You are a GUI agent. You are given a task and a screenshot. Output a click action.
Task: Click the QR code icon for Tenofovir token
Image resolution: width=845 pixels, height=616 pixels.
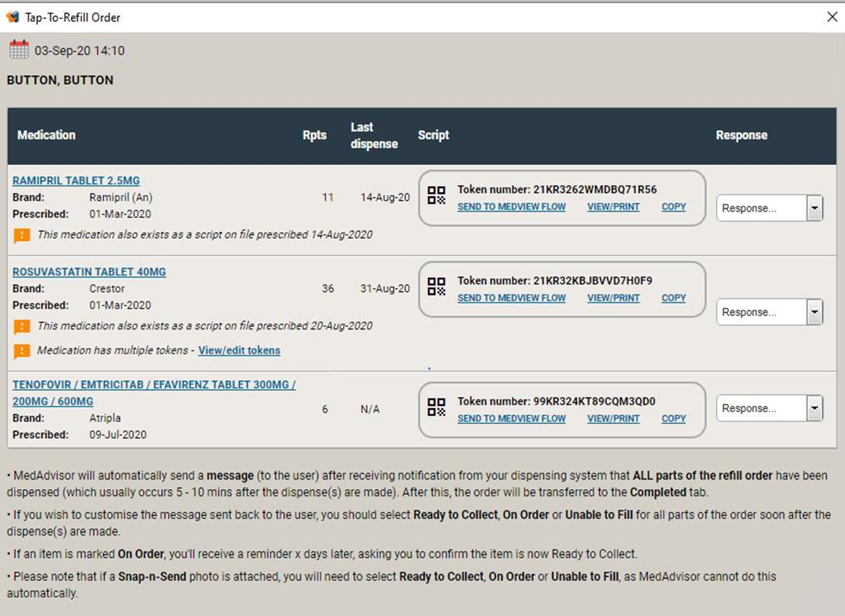point(436,407)
